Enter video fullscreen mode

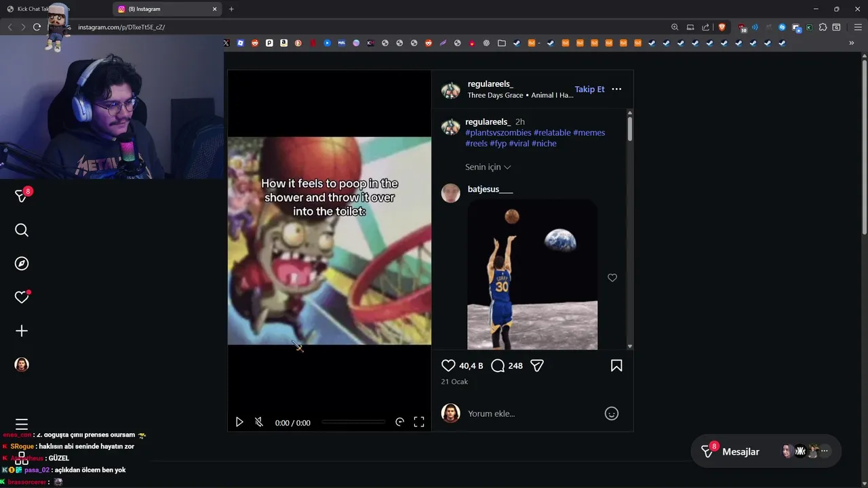tap(419, 422)
